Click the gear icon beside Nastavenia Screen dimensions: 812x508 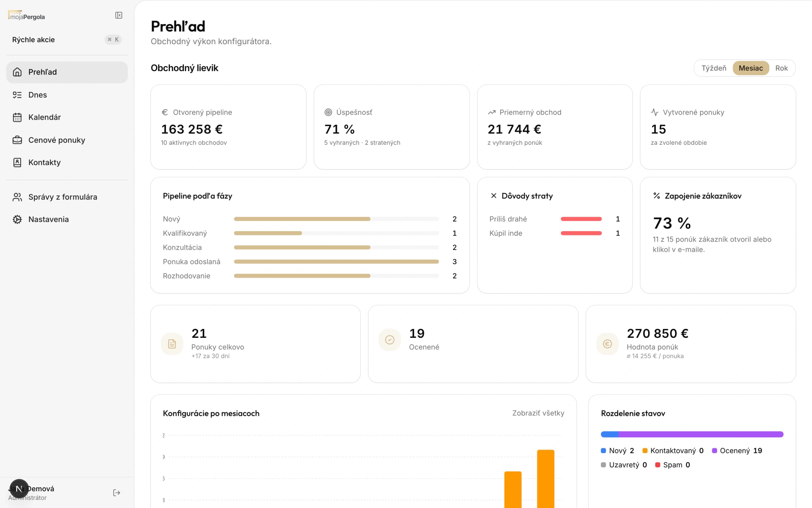coord(17,219)
